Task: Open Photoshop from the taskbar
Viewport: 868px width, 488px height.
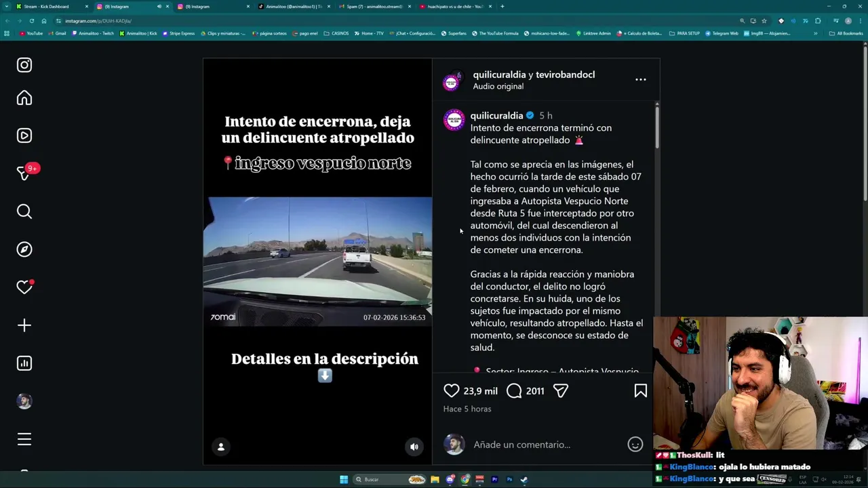Action: (x=509, y=480)
